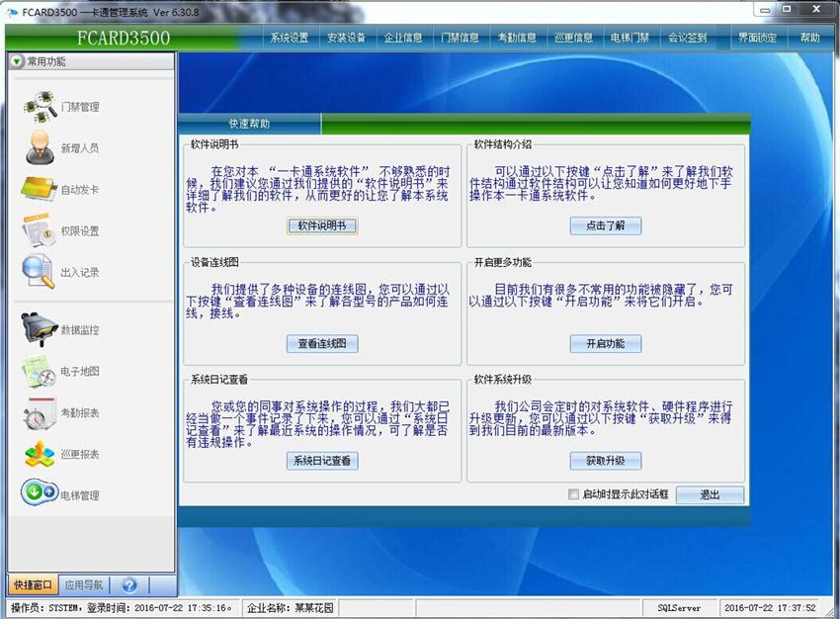Screen dimensions: 840x619
Task: Click the help question mark icon
Action: (x=128, y=584)
